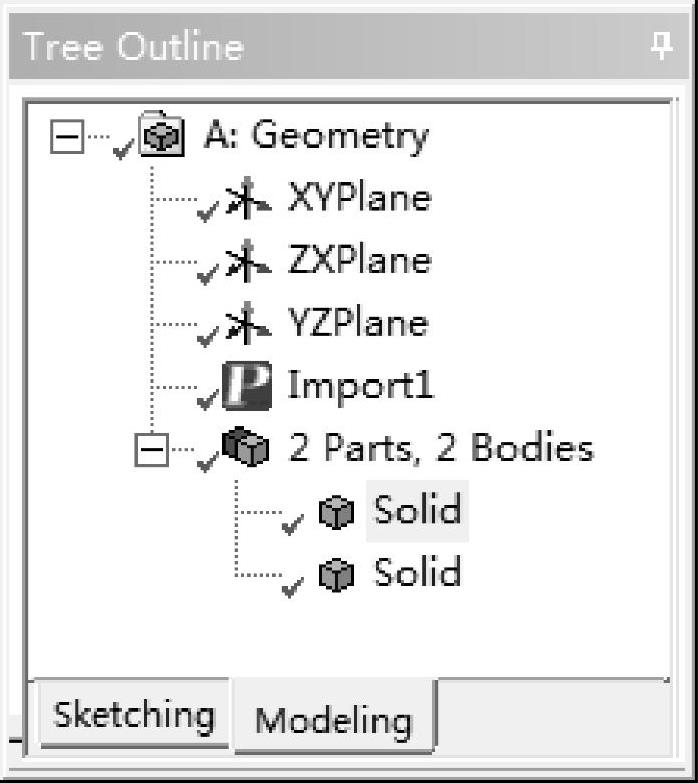Select the bottom Solid label
698x783 pixels.
coord(417,573)
